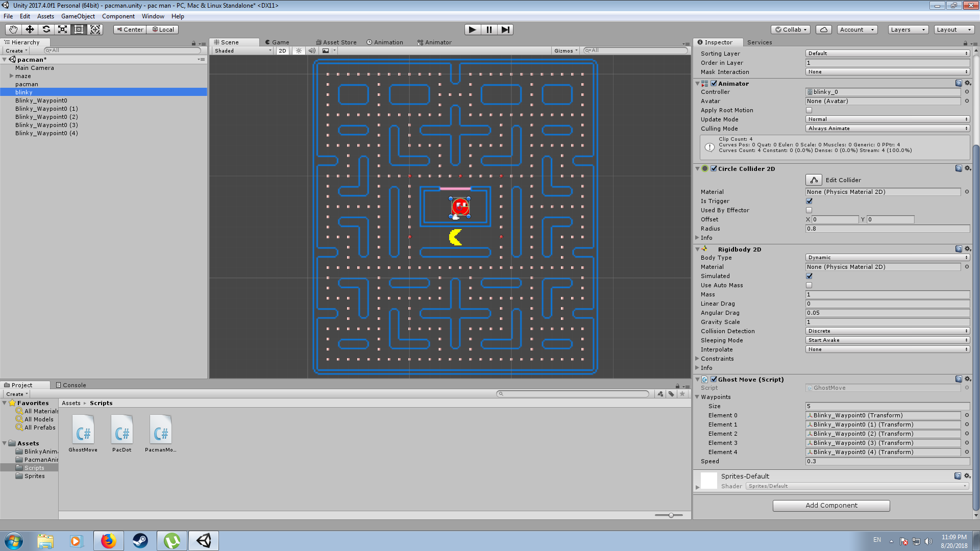This screenshot has width=980, height=551.
Task: Select the Move tool
Action: click(x=29, y=29)
